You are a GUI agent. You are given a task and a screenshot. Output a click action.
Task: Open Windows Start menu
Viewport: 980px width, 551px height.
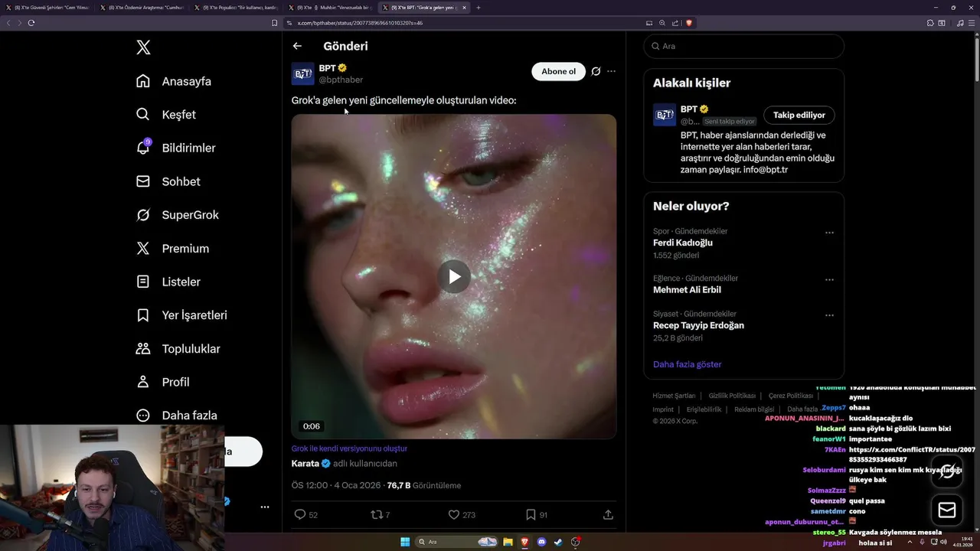[x=405, y=542]
